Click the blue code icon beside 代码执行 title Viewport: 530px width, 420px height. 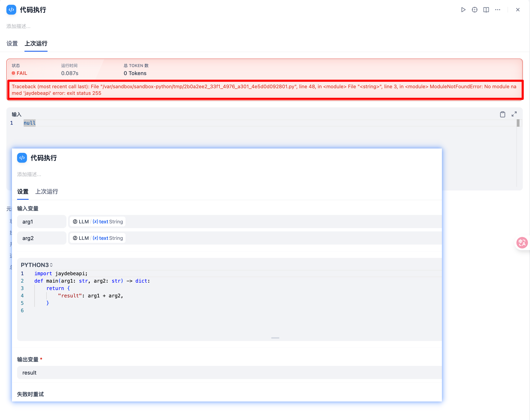(x=11, y=10)
